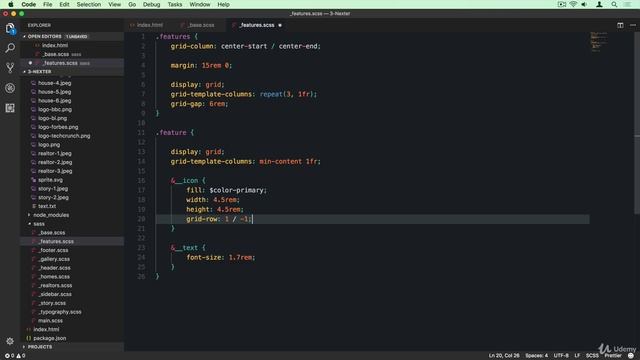Click unsaved dot on _features.scss tab
This screenshot has height=360, width=640.
tap(280, 25)
